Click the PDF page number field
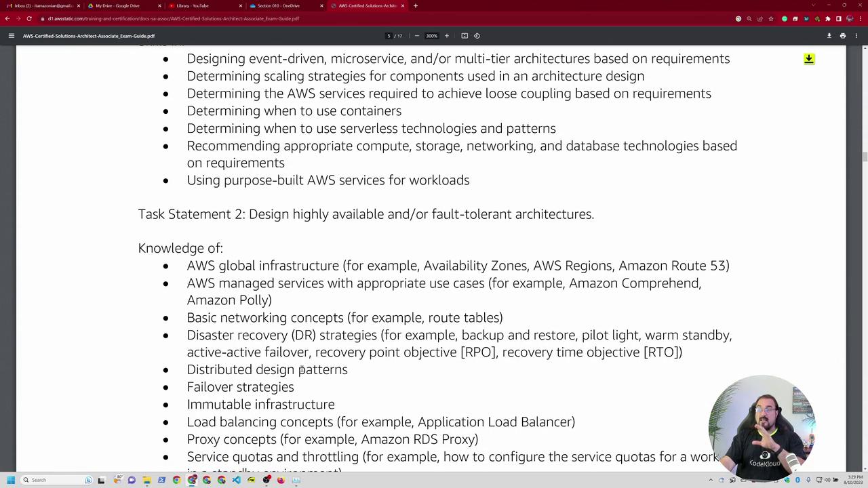 tap(389, 36)
